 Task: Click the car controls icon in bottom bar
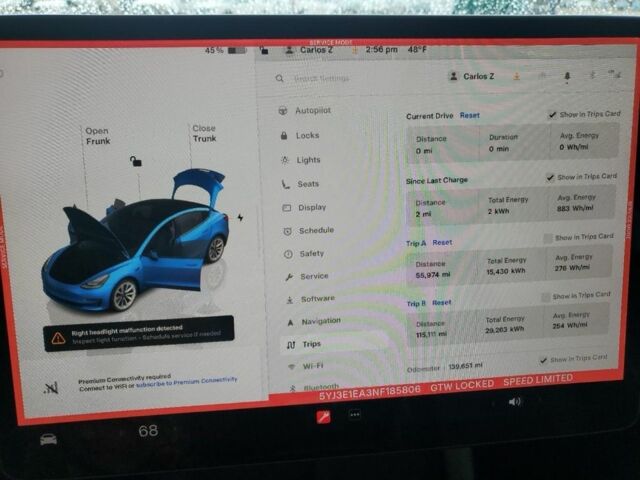click(x=49, y=439)
